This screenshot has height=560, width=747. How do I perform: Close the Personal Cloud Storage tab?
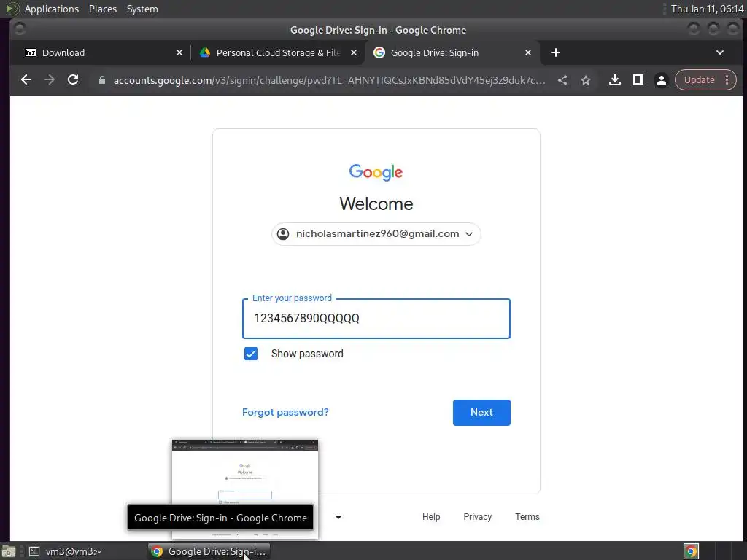tap(354, 52)
